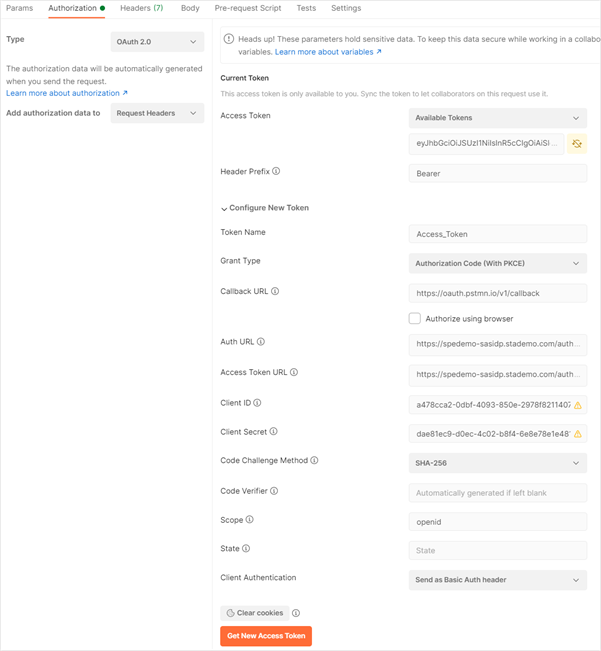Click the info icon next to Scope

tap(250, 520)
